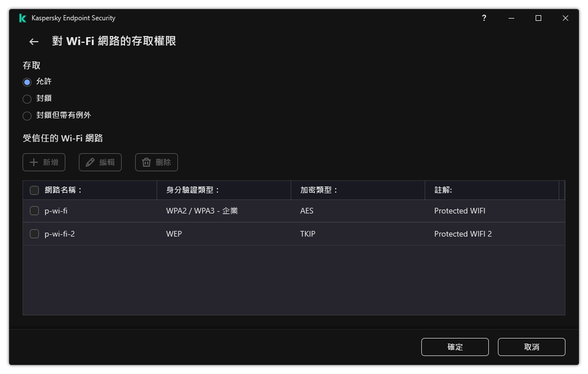Sort by 網路名稱 column header
This screenshot has width=588, height=374.
click(64, 190)
